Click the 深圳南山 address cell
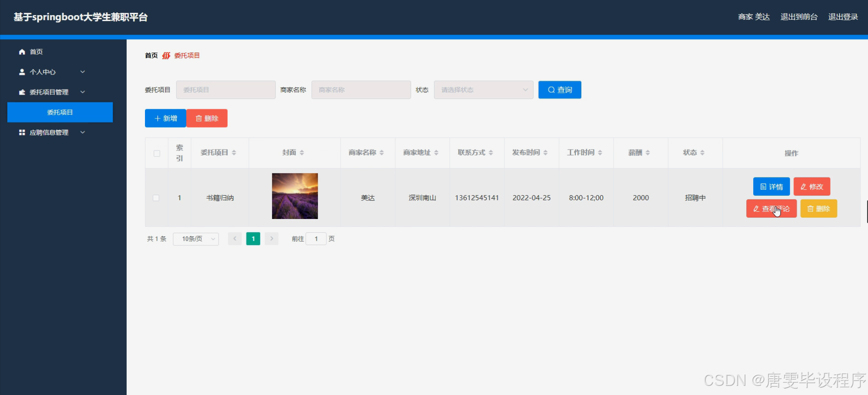Screen dimensions: 868x395 [x=423, y=198]
